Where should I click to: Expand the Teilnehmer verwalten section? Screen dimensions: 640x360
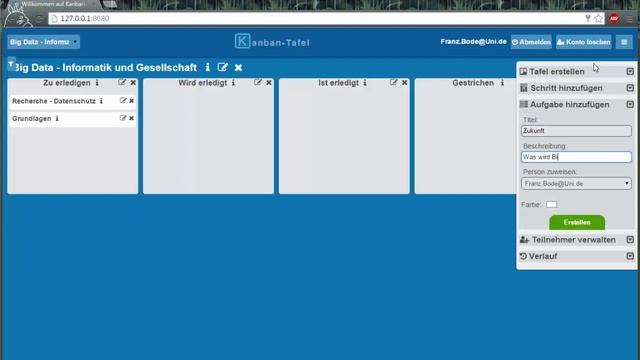click(630, 240)
